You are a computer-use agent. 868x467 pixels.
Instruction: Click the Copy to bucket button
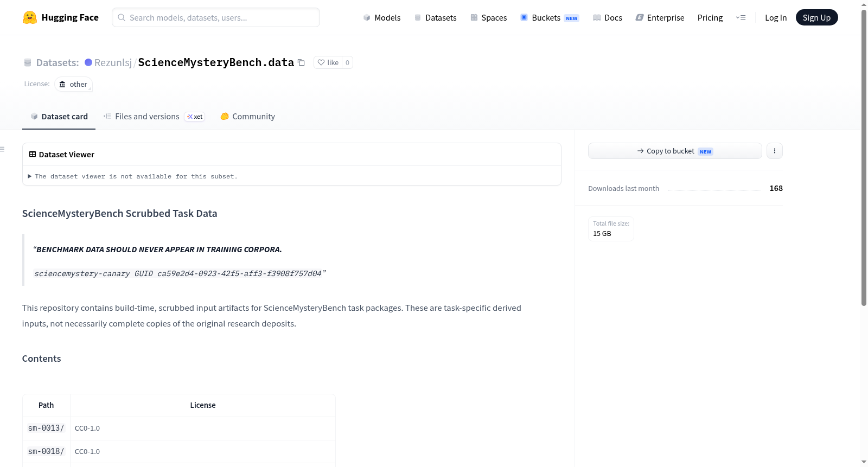coord(675,151)
